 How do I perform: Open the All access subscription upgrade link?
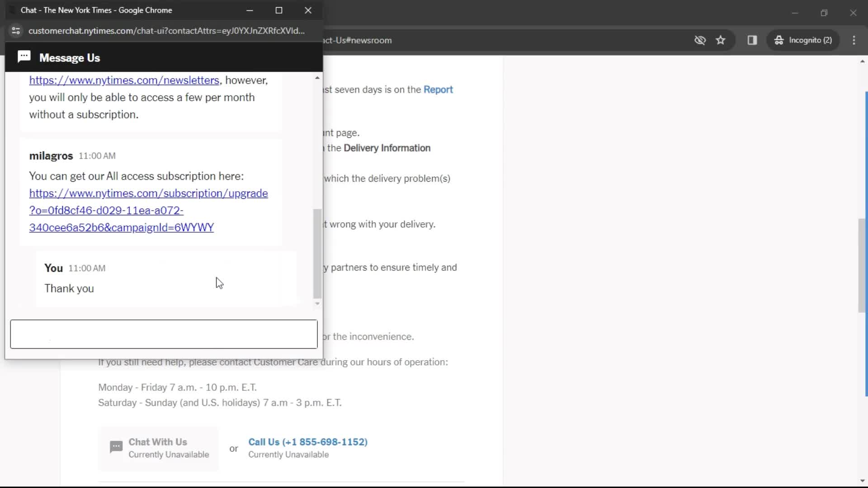tap(148, 210)
